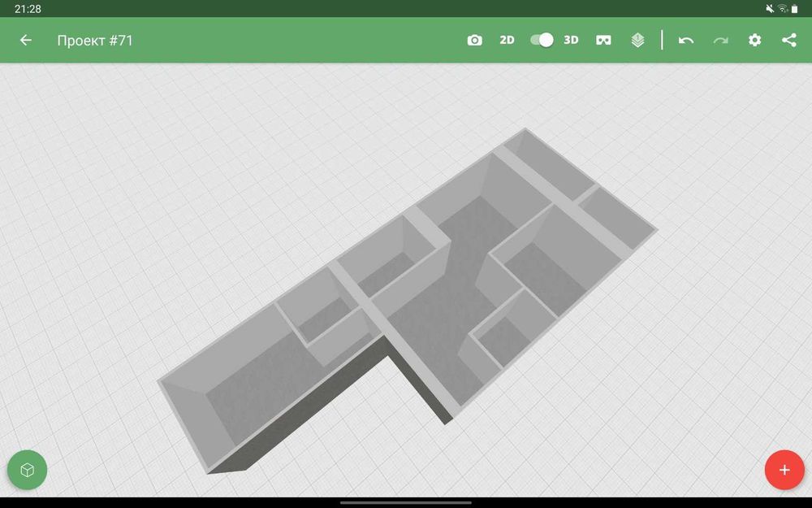Tap the clock showing 21:28
This screenshot has width=812, height=508.
coord(28,8)
